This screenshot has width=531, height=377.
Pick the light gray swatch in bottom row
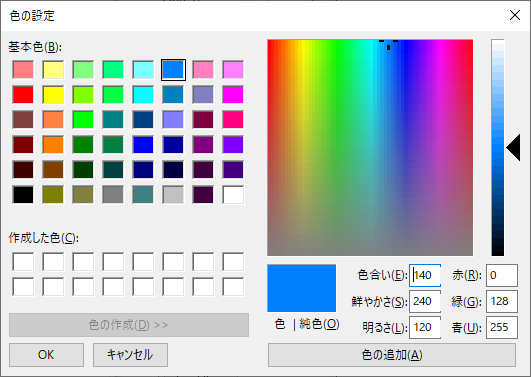tap(173, 195)
